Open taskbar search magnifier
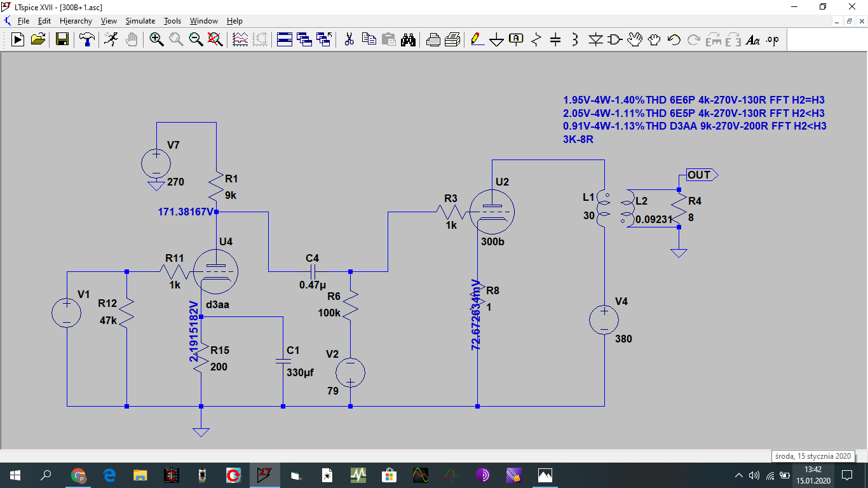This screenshot has height=488, width=868. (46, 475)
